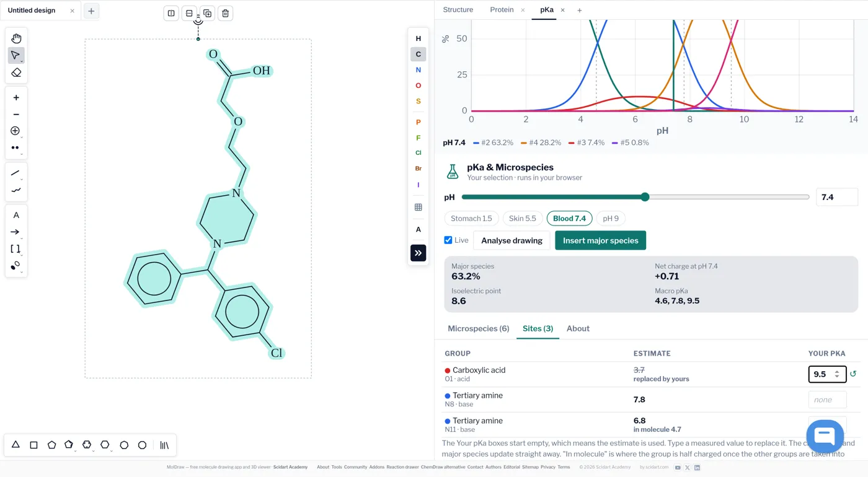
Task: Activate the chlorine Cl element button
Action: [x=418, y=153]
